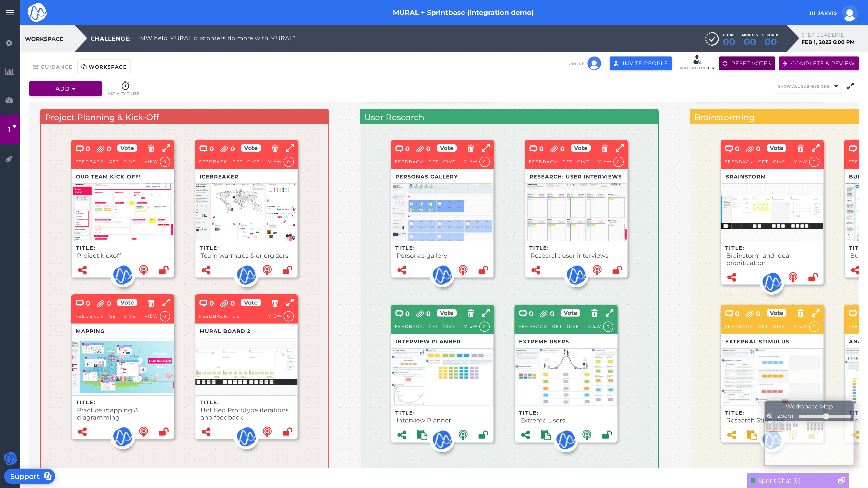Image resolution: width=868 pixels, height=488 pixels.
Task: Open attachments on the Mapping card
Action: tap(104, 303)
